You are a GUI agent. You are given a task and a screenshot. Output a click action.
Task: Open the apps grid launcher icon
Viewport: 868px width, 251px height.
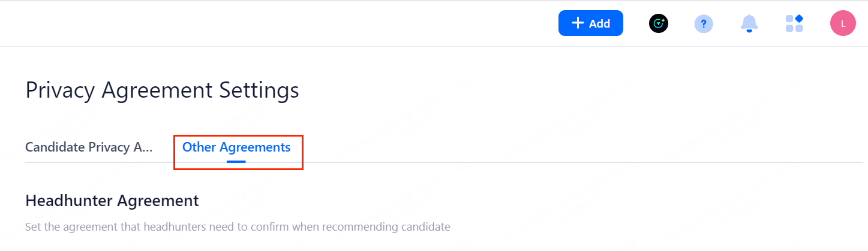pos(794,23)
